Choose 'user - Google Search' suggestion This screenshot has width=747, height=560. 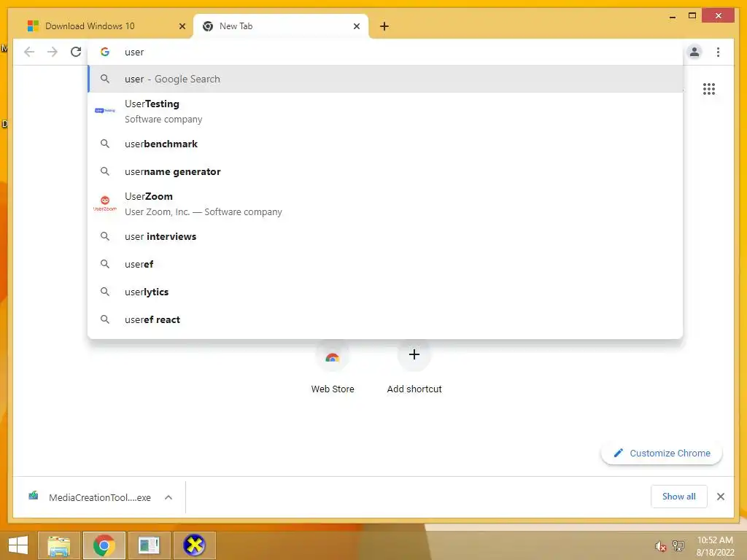tap(385, 79)
